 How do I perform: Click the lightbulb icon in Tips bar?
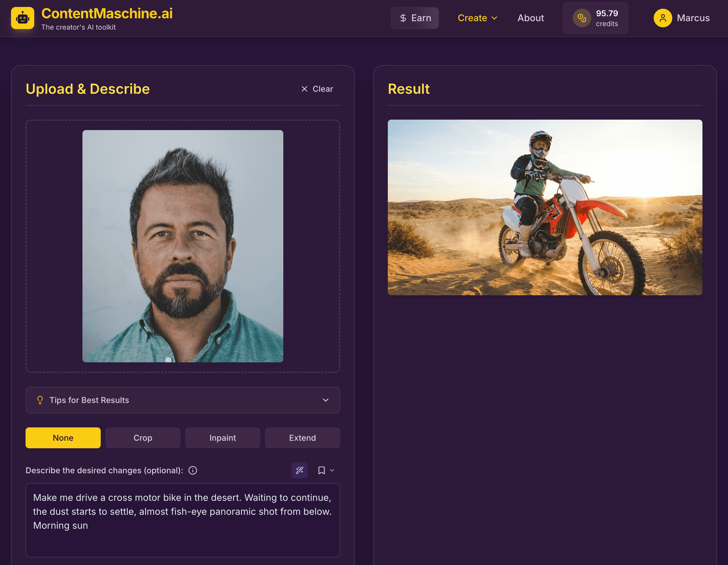[40, 400]
